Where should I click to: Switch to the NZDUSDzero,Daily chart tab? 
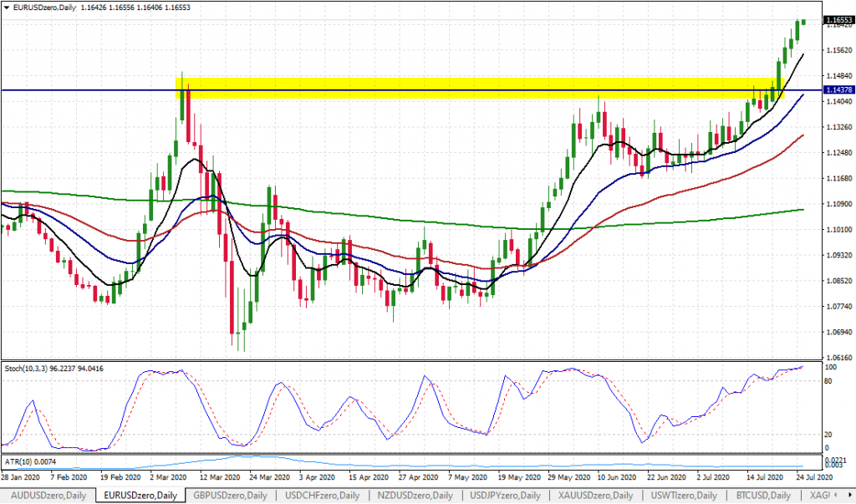pyautogui.click(x=413, y=495)
